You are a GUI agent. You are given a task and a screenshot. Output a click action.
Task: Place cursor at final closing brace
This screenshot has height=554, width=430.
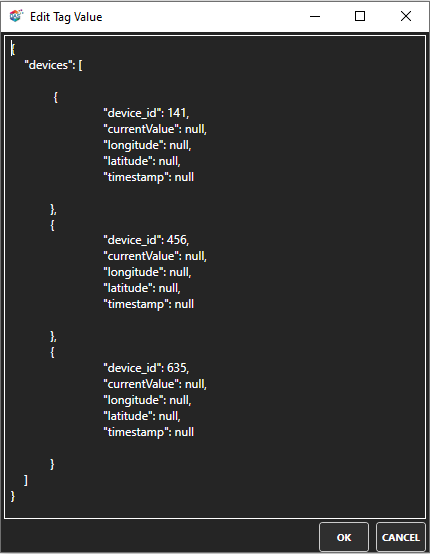point(13,496)
